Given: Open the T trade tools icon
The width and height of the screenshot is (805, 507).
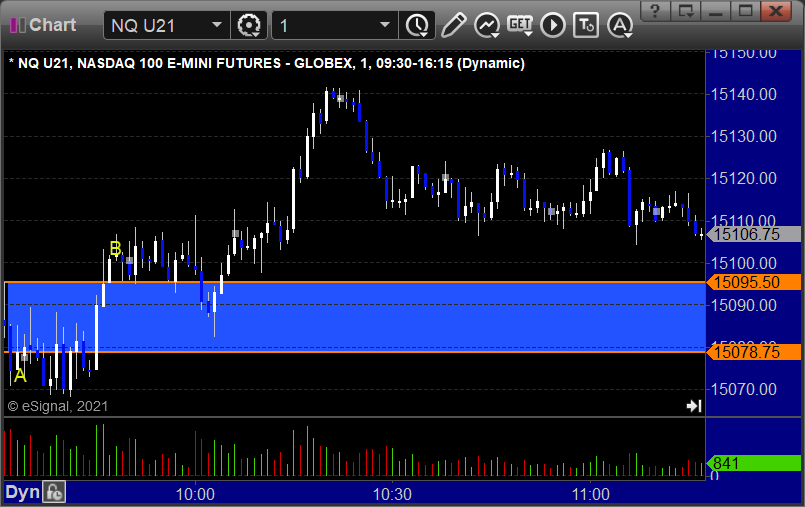Looking at the screenshot, I should pos(586,25).
